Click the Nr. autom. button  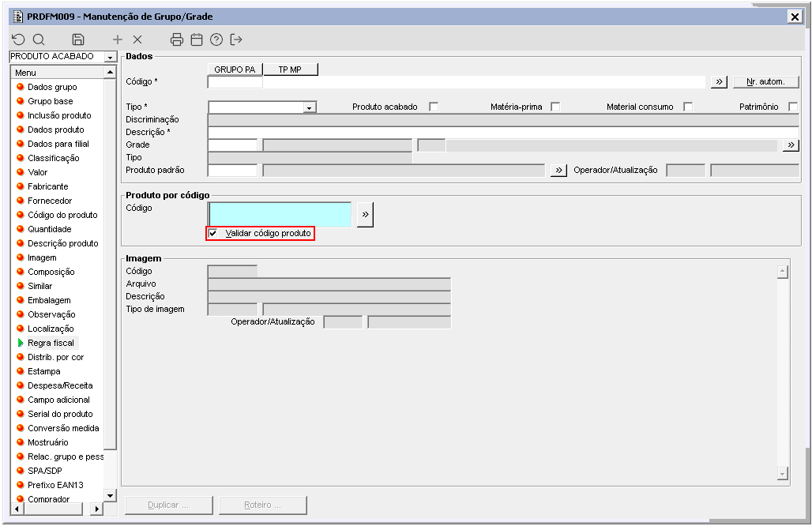[765, 82]
